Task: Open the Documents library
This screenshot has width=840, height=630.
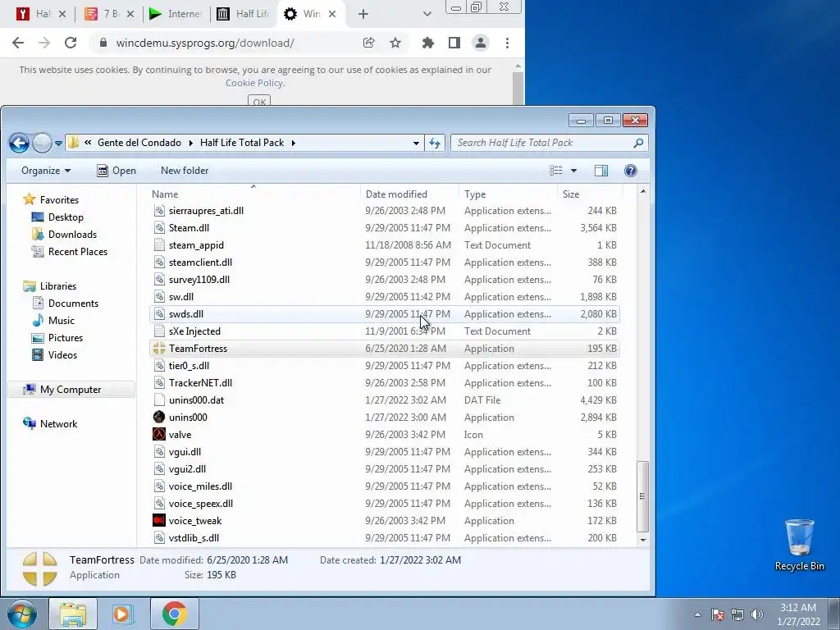Action: (73, 304)
